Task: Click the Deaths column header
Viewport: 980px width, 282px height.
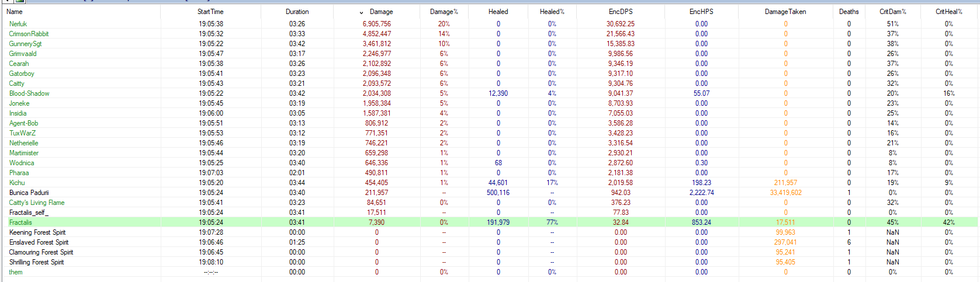Action: click(x=849, y=12)
